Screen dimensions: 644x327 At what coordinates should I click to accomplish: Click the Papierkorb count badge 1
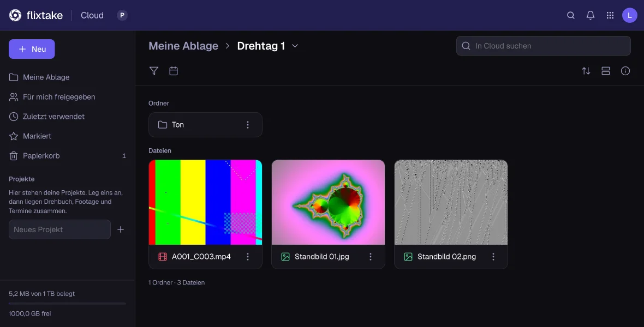click(124, 156)
